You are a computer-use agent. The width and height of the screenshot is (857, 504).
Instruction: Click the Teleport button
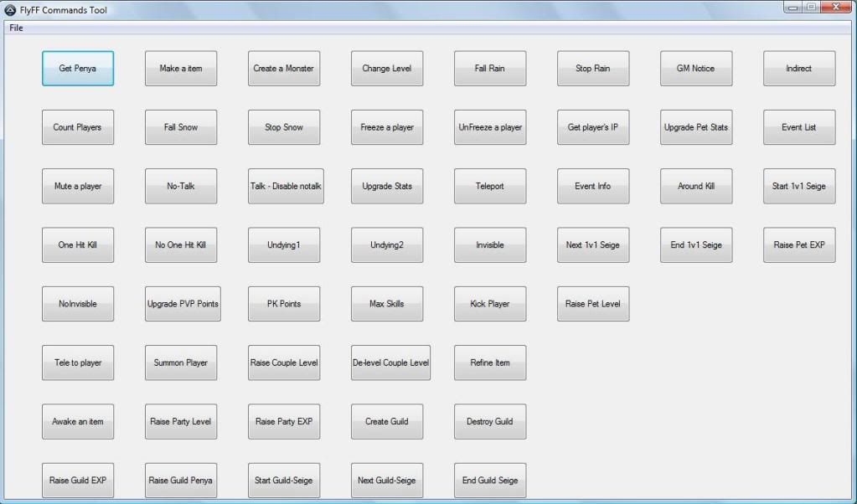tap(490, 186)
